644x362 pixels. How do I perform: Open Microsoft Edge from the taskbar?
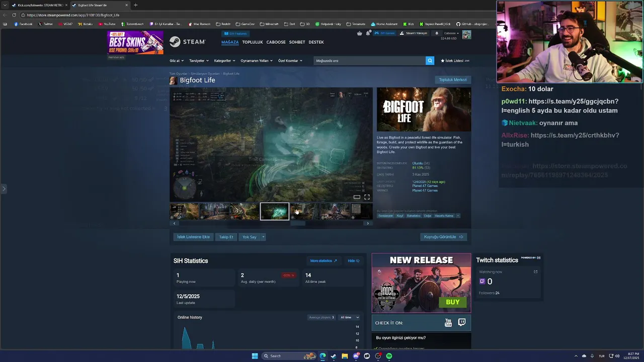(x=323, y=356)
